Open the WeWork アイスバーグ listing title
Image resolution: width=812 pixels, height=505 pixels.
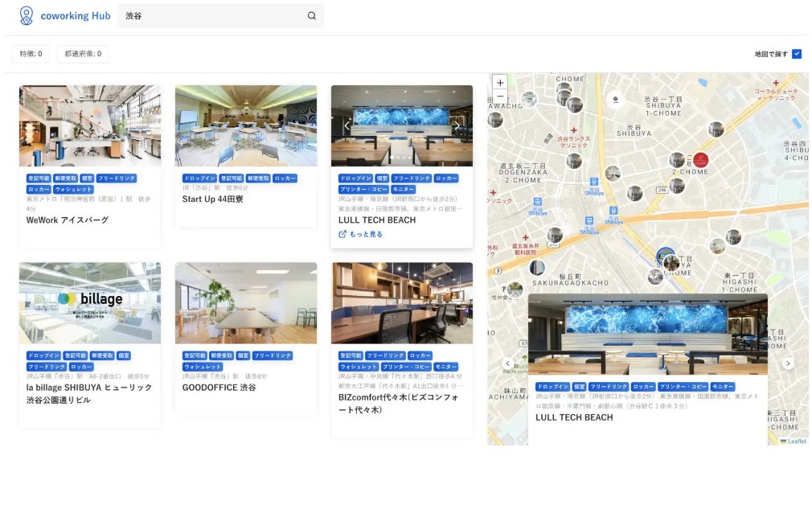[x=68, y=220]
